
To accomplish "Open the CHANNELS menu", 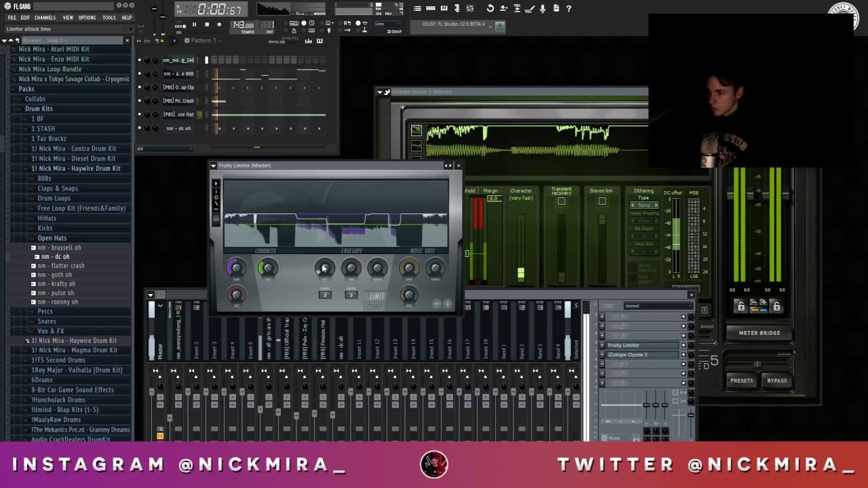I will (x=45, y=18).
